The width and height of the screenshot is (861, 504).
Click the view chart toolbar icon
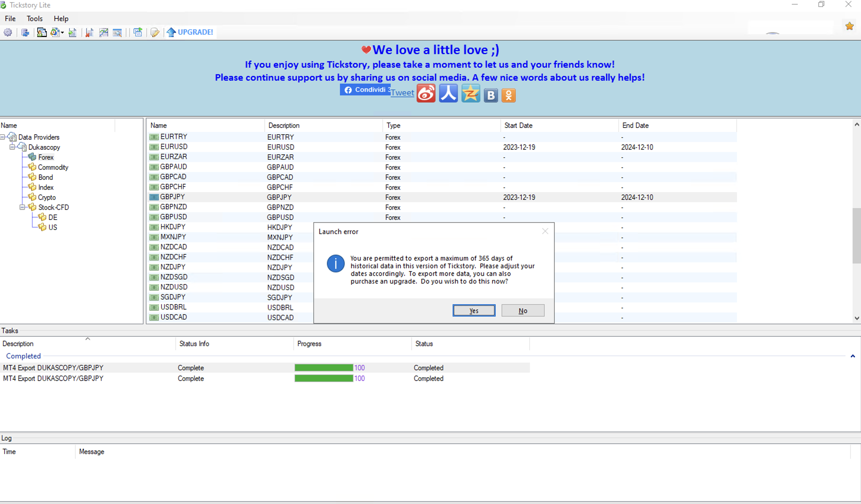click(x=104, y=32)
